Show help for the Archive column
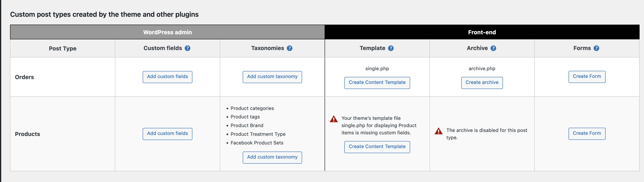Image resolution: width=644 pixels, height=182 pixels. [x=493, y=48]
